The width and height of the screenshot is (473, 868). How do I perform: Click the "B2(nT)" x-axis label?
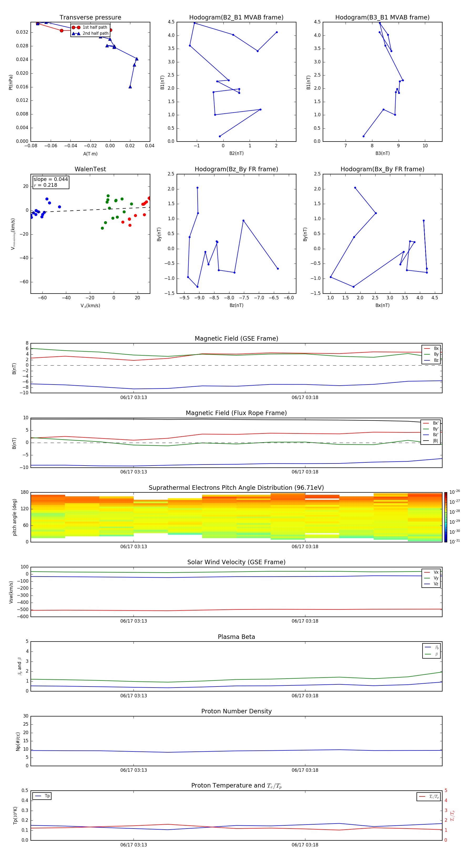point(236,153)
